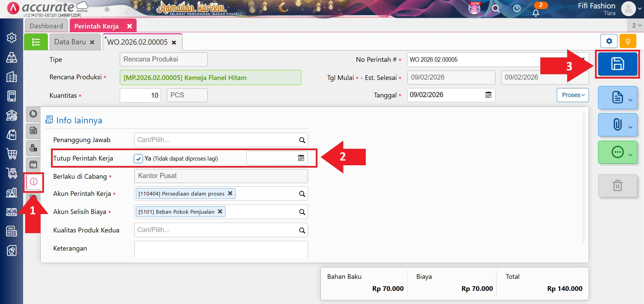
Task: Open the help question mark icon
Action: click(x=517, y=9)
